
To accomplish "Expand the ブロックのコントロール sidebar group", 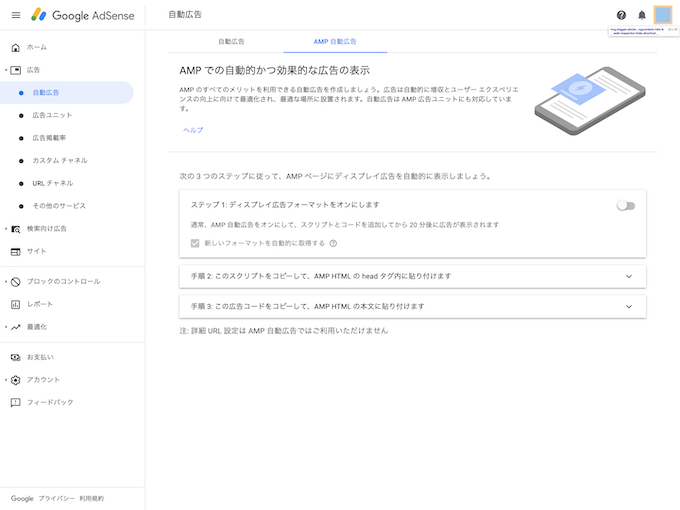I will point(5,282).
